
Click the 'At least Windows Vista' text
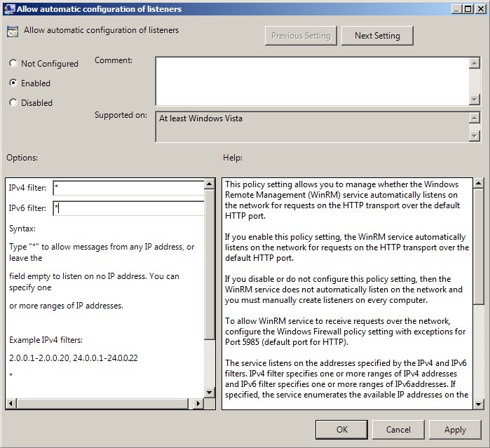point(200,118)
